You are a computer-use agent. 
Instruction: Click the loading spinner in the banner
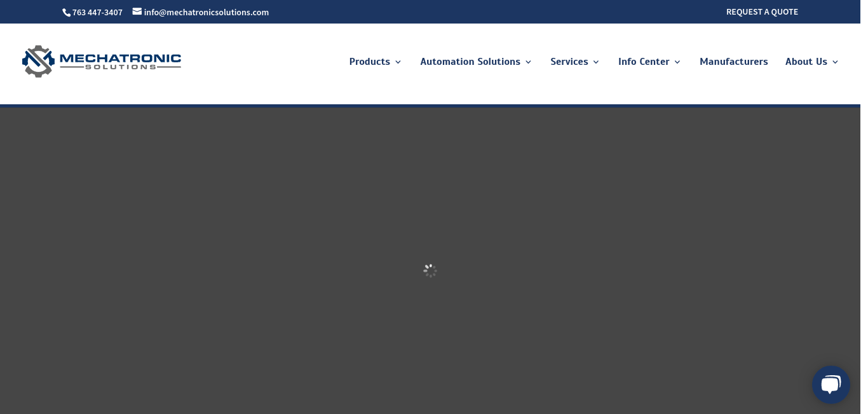(x=430, y=270)
